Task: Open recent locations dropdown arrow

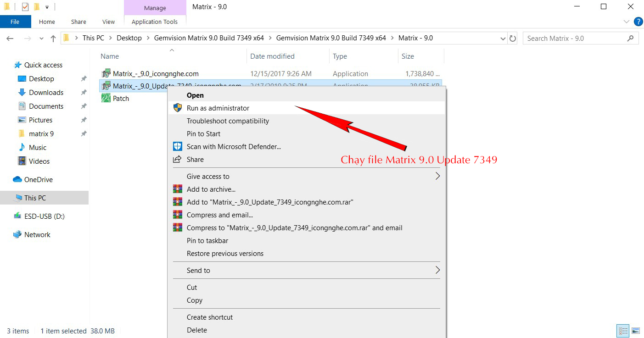Action: point(41,39)
